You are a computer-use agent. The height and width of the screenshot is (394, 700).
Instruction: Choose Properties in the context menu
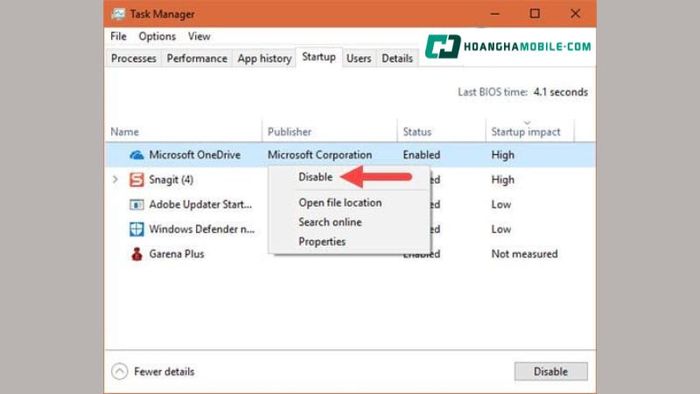click(322, 241)
